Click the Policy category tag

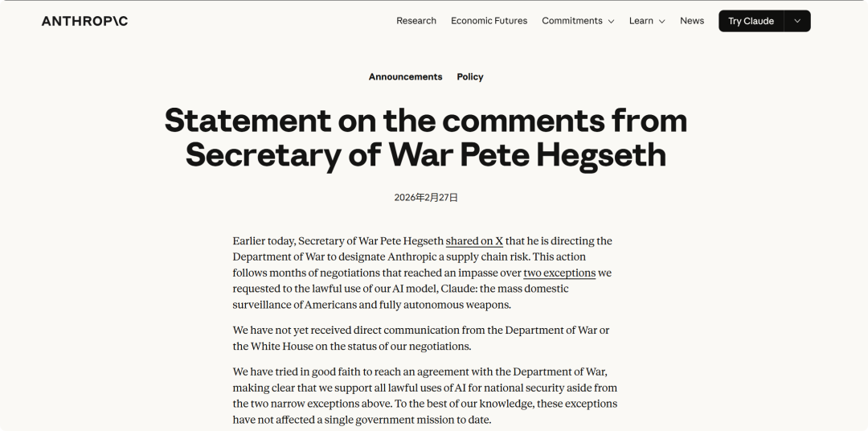click(470, 77)
